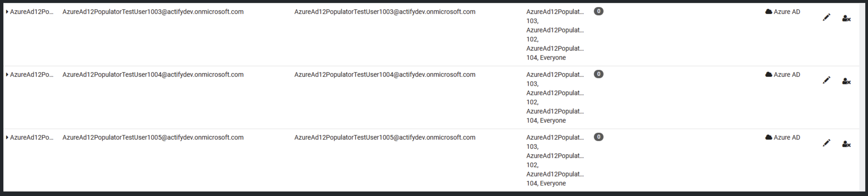Screen dimensions: 868x196
Task: Select the 0 badge in the TestUser1004 row
Action: [598, 74]
